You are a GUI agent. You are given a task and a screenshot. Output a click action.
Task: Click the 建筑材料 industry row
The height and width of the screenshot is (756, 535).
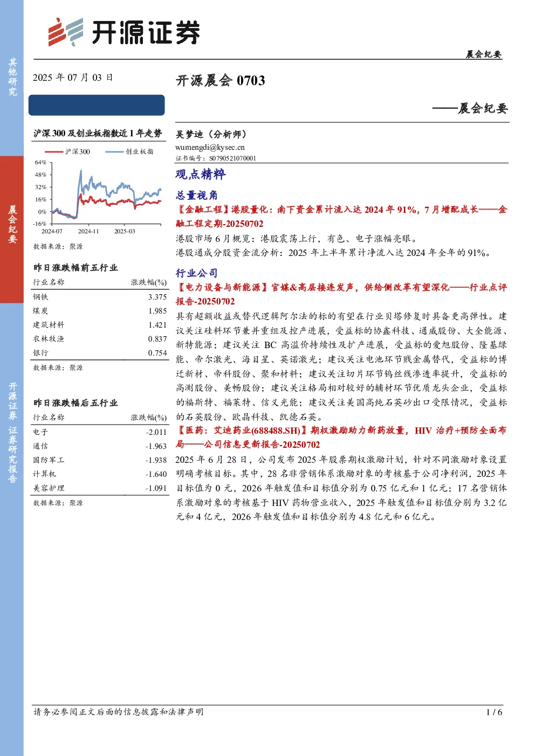point(100,325)
